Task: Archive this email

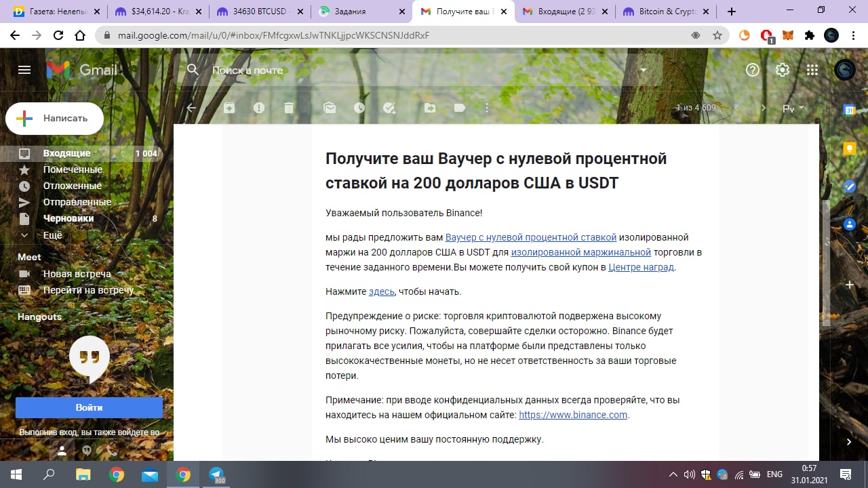Action: tap(229, 108)
